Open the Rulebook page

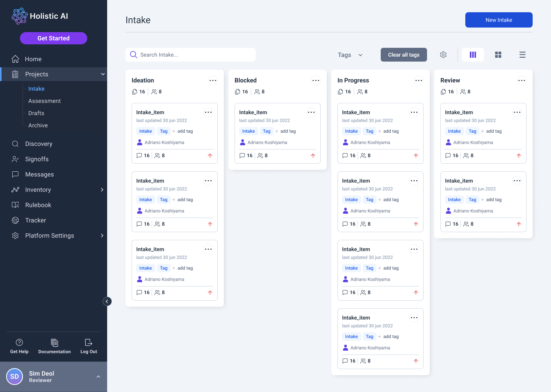pos(38,205)
